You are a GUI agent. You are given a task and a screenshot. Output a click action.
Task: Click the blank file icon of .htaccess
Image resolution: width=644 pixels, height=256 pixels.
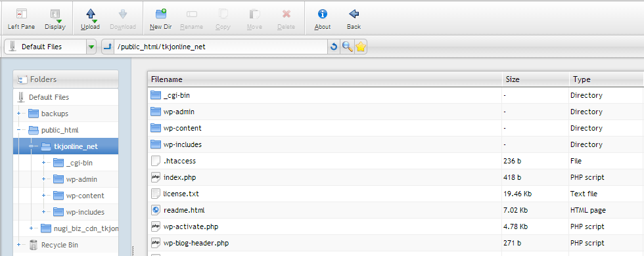[155, 161]
